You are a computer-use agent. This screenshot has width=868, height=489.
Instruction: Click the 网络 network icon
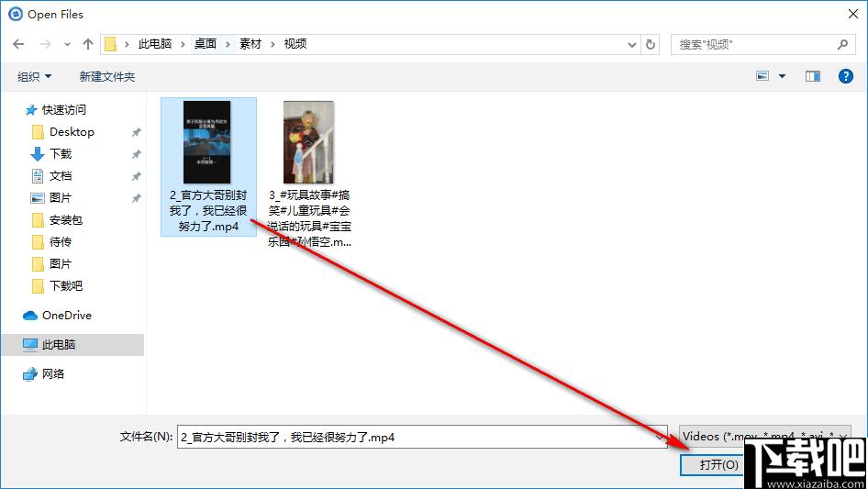tap(30, 374)
